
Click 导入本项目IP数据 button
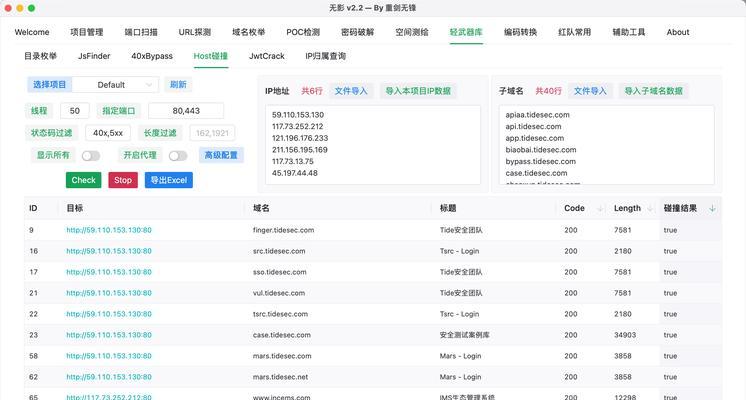[x=418, y=91]
